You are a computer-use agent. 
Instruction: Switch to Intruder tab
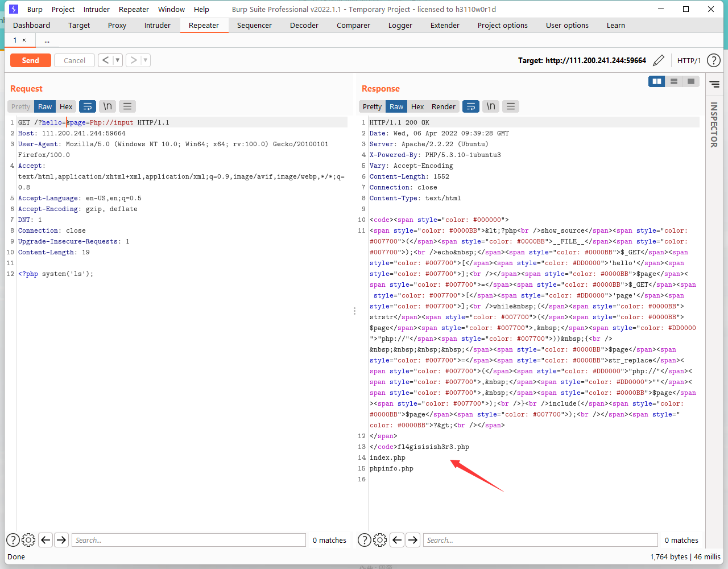tap(158, 25)
